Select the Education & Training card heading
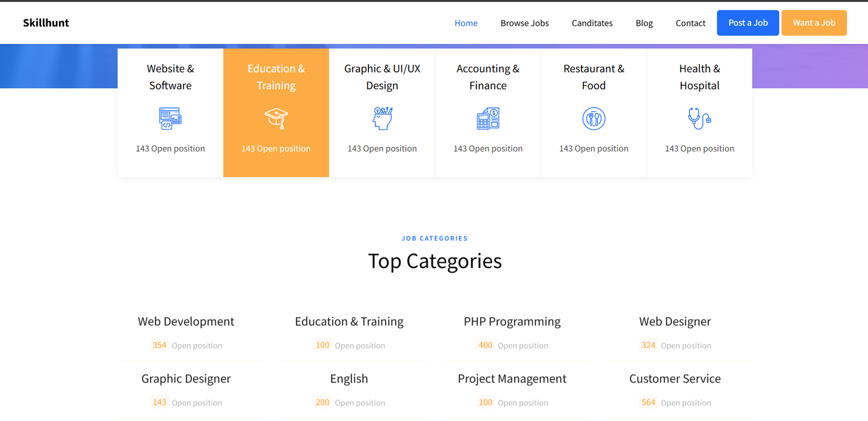This screenshot has height=421, width=868. click(x=276, y=77)
